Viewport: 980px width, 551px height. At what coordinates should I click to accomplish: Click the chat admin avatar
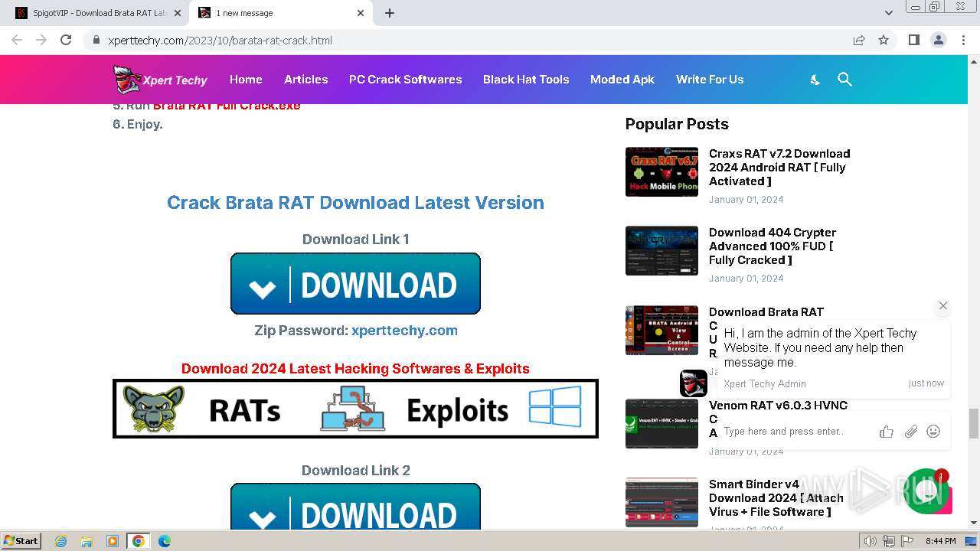click(694, 383)
